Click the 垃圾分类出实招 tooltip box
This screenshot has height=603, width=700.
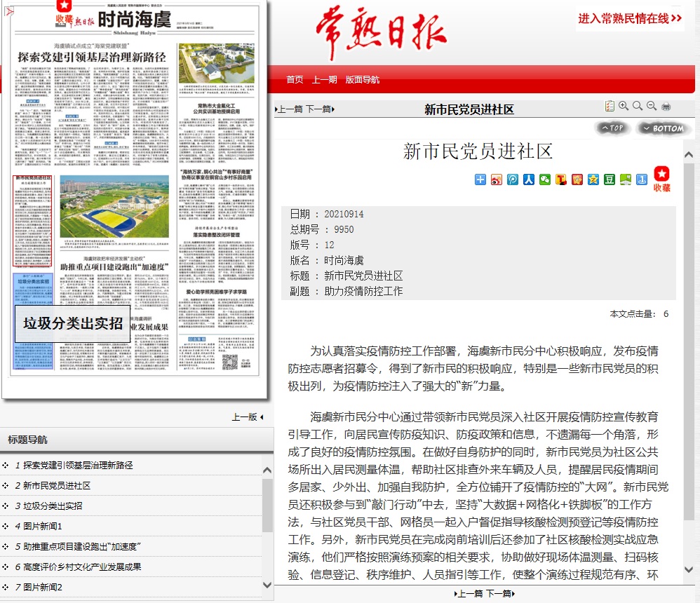click(x=73, y=324)
